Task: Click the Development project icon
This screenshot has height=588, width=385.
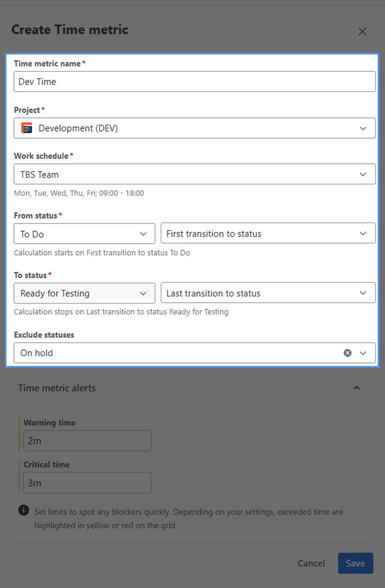Action: pyautogui.click(x=27, y=128)
